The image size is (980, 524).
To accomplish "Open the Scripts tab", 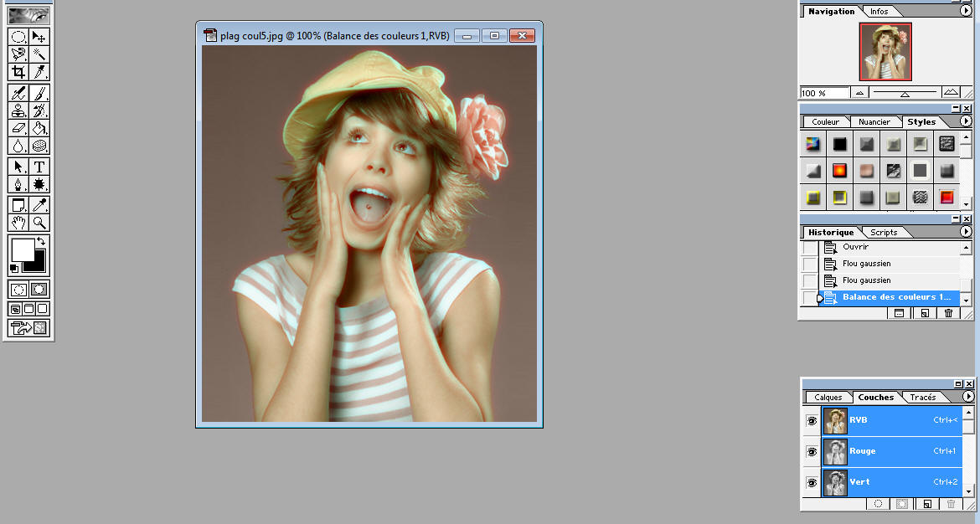I will (884, 233).
